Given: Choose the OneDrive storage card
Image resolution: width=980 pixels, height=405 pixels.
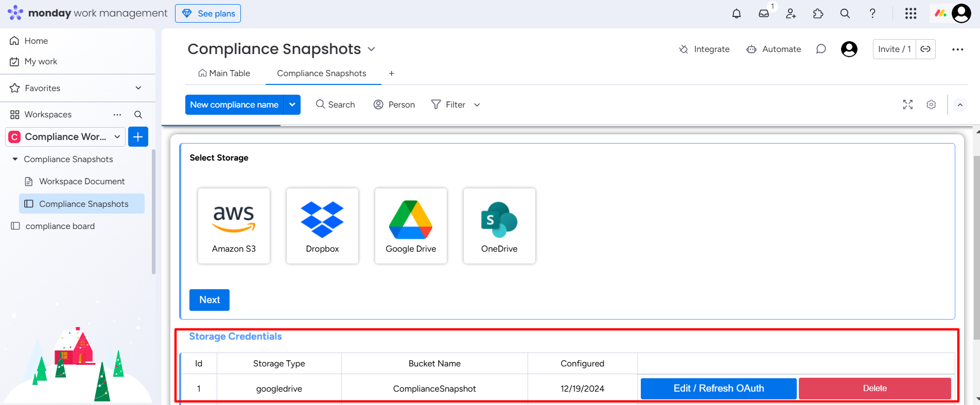Looking at the screenshot, I should click(499, 226).
